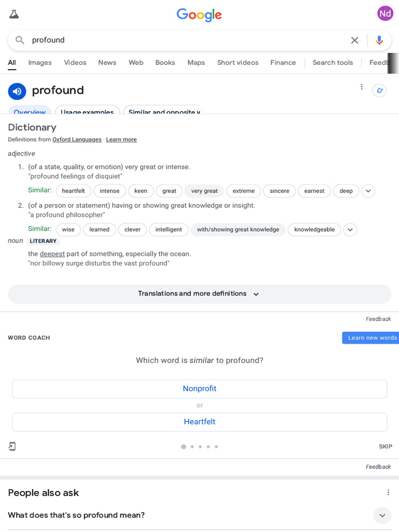Open People also ask options menu
This screenshot has height=532, width=399.
388,492
